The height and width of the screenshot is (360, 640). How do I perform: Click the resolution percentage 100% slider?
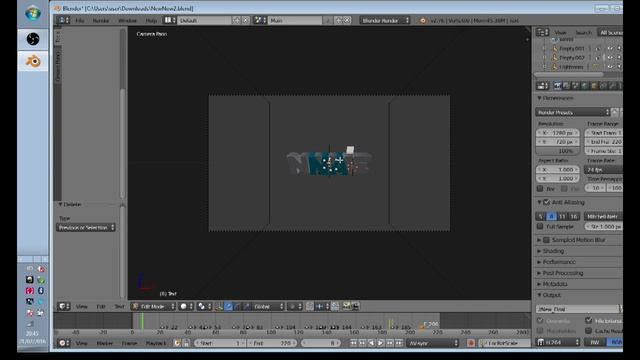click(558, 151)
